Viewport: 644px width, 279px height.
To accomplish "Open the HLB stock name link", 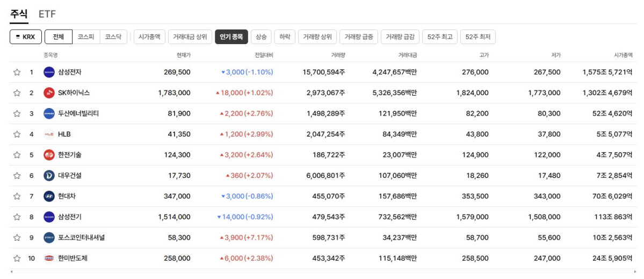I will [x=64, y=134].
